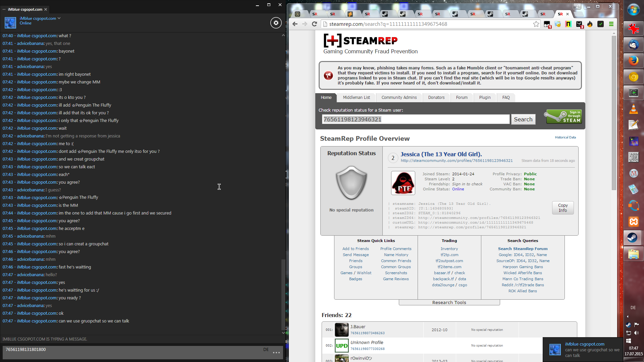
Task: Open Steam chat settings gear
Action: tap(276, 23)
